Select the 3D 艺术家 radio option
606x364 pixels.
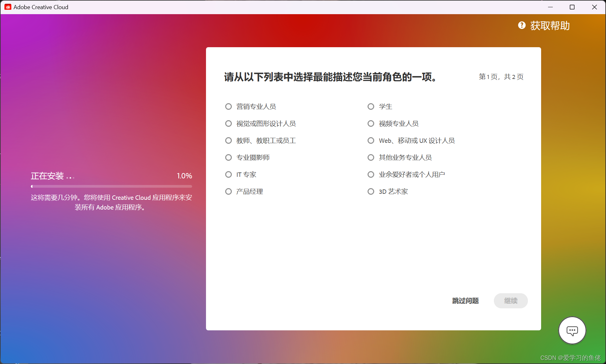[371, 192]
